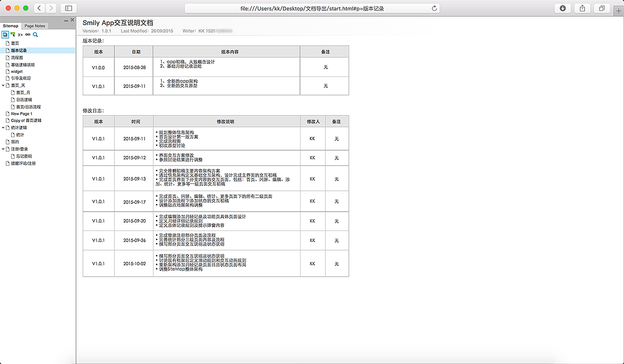Click the 修改人 column header
The image size is (624, 364).
tap(314, 121)
